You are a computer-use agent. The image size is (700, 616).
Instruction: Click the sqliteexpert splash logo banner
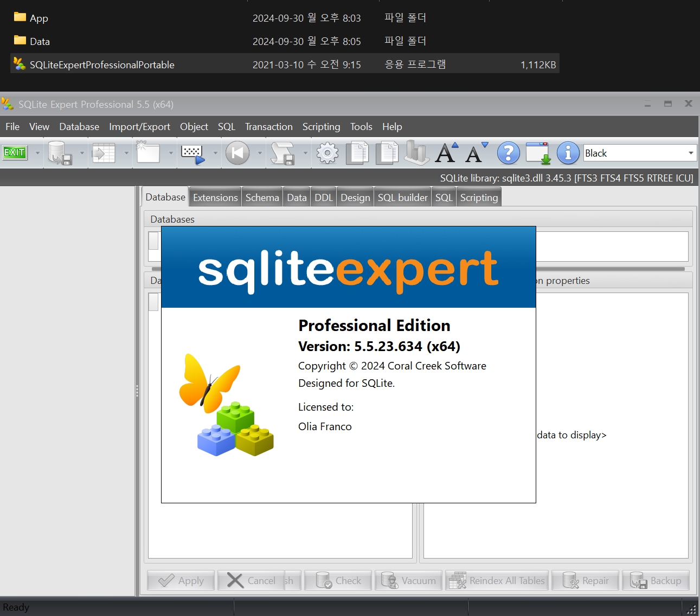coord(349,267)
